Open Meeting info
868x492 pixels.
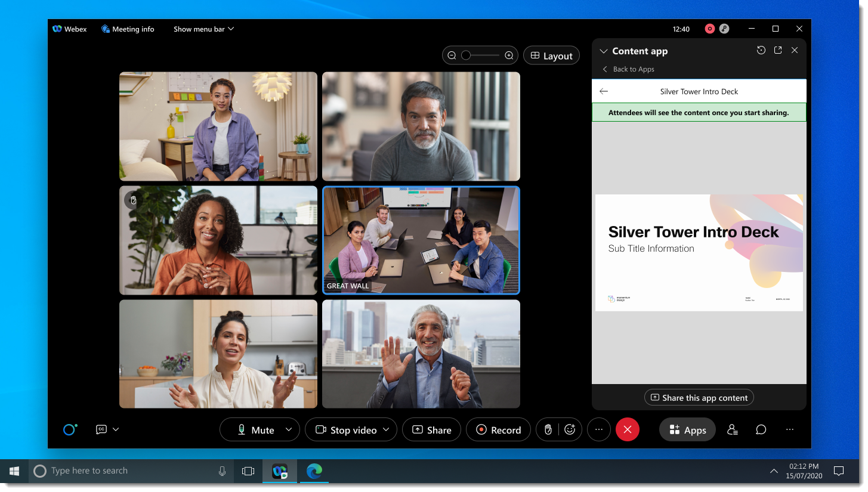click(128, 29)
